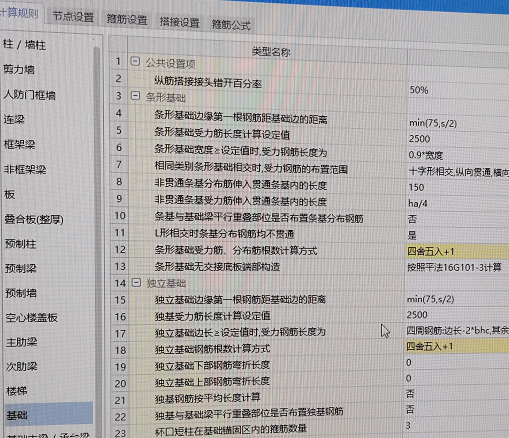Click 独立基础钢筋根数计算方式 label
This screenshot has height=438, width=509.
212,349
